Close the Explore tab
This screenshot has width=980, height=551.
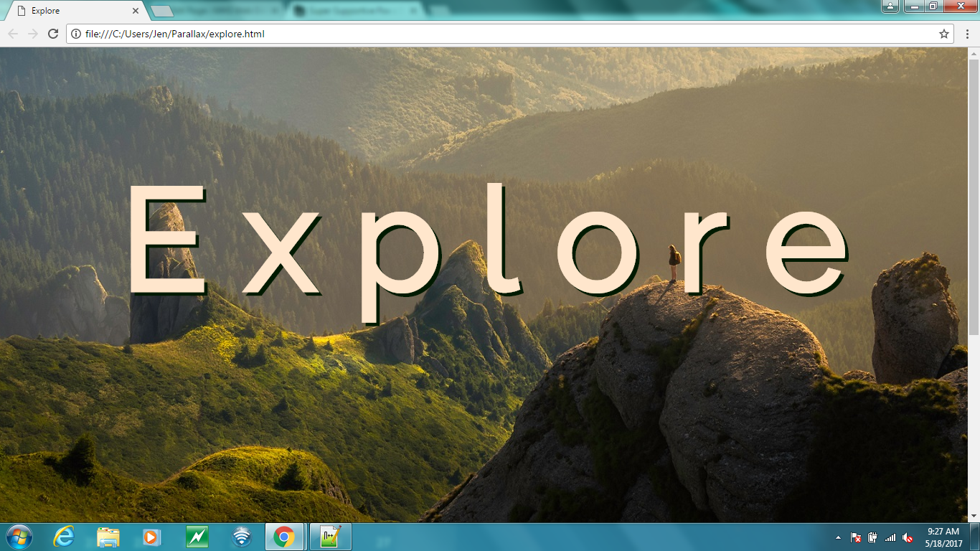(x=136, y=11)
